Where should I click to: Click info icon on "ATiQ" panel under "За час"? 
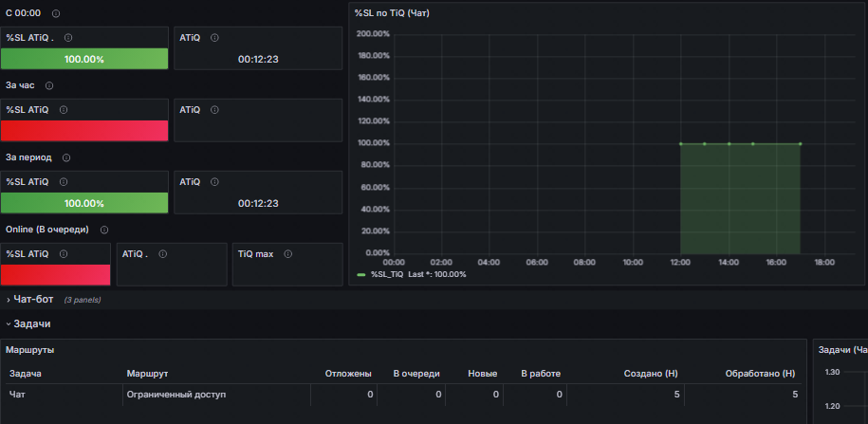point(214,110)
